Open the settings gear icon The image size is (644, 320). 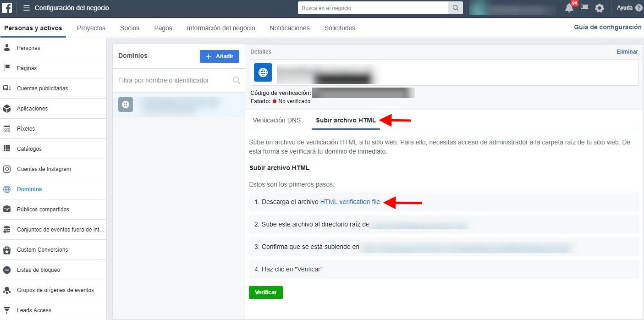tap(600, 8)
